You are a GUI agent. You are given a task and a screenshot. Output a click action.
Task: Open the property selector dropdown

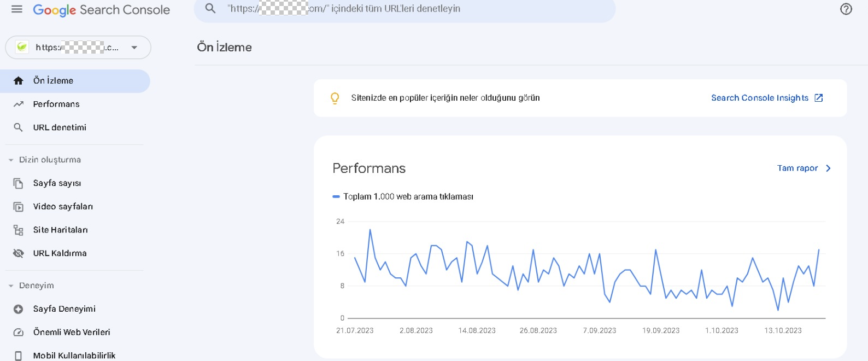pyautogui.click(x=78, y=48)
